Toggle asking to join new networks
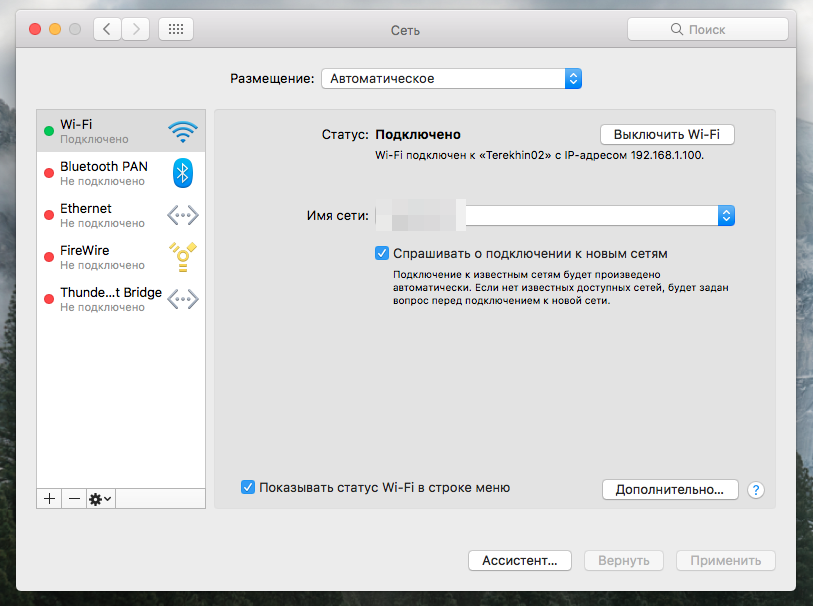 [x=382, y=253]
